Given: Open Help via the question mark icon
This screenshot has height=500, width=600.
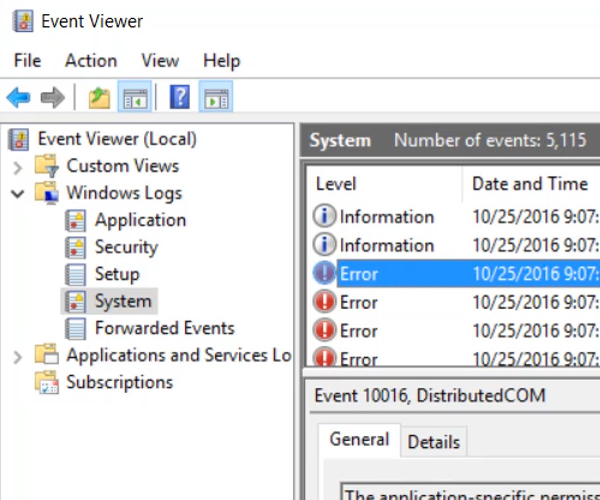Looking at the screenshot, I should (179, 97).
